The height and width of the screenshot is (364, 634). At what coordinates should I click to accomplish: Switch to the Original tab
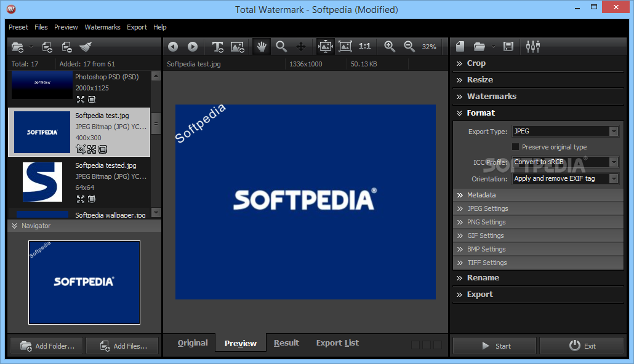click(x=193, y=343)
